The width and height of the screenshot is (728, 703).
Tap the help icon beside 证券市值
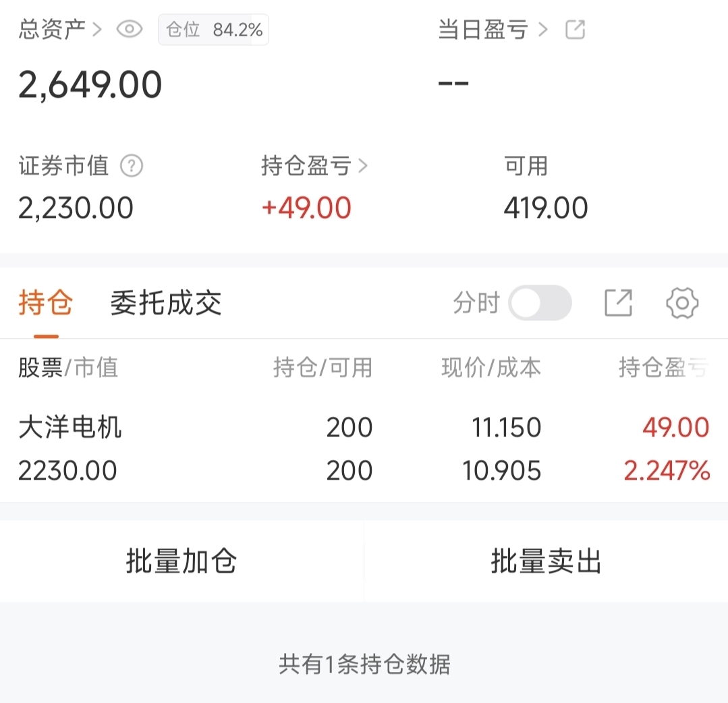[x=132, y=166]
